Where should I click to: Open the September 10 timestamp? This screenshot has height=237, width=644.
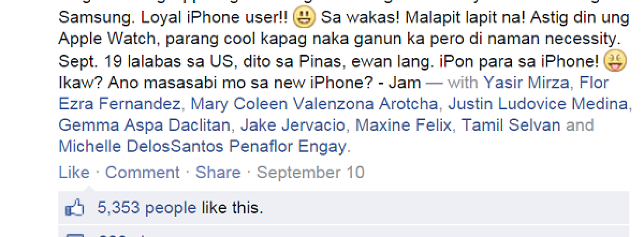pyautogui.click(x=310, y=172)
